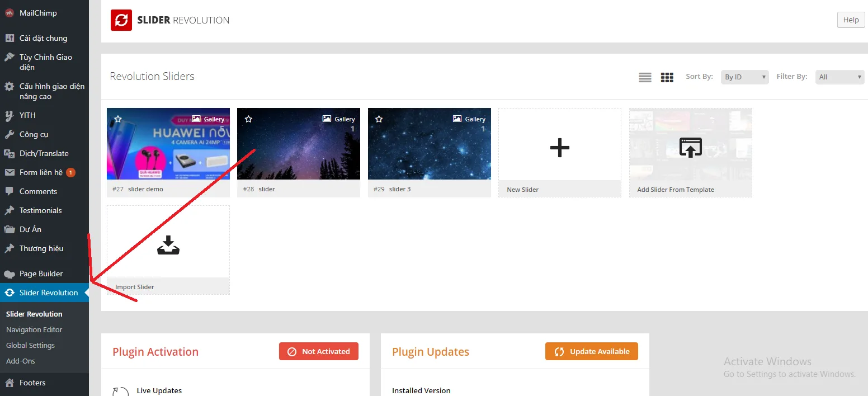Click the Cài đặt chung icon
Viewport: 868px width, 396px height.
[x=10, y=38]
